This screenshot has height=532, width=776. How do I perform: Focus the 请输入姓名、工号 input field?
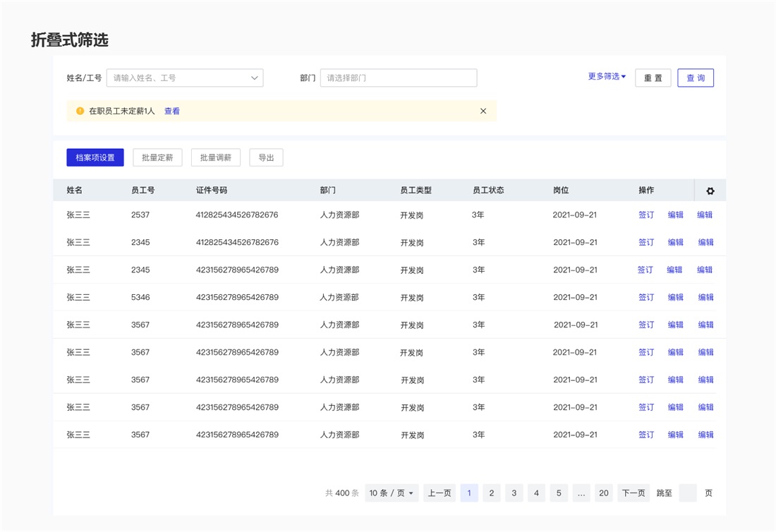185,78
